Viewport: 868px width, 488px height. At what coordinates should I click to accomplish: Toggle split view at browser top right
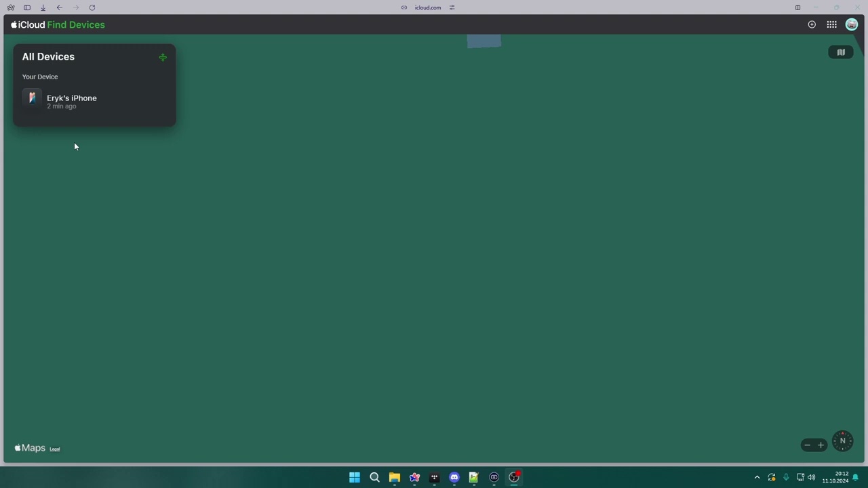tap(797, 7)
